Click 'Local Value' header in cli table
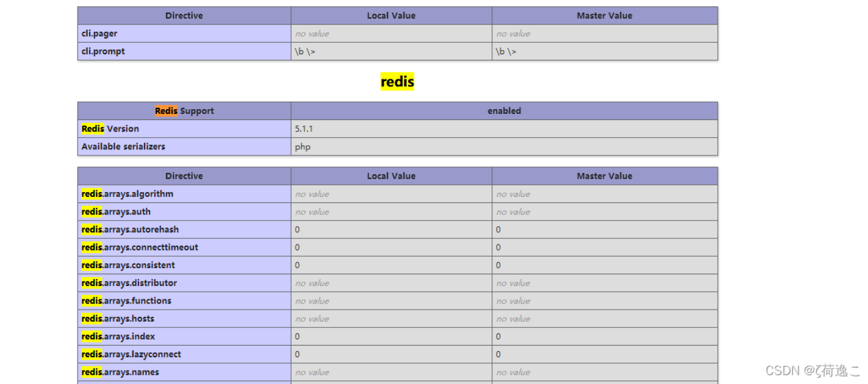Screen dimensions: 868x384 (392, 16)
